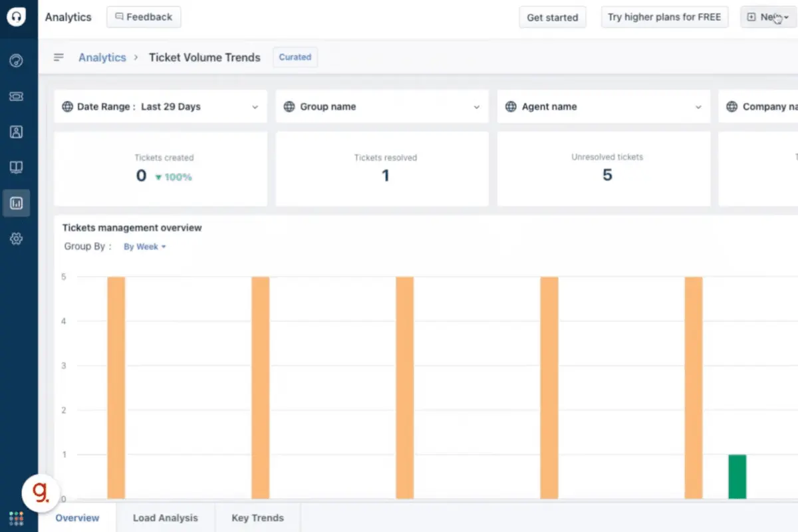
Task: Click the Tickets created card
Action: click(160, 169)
